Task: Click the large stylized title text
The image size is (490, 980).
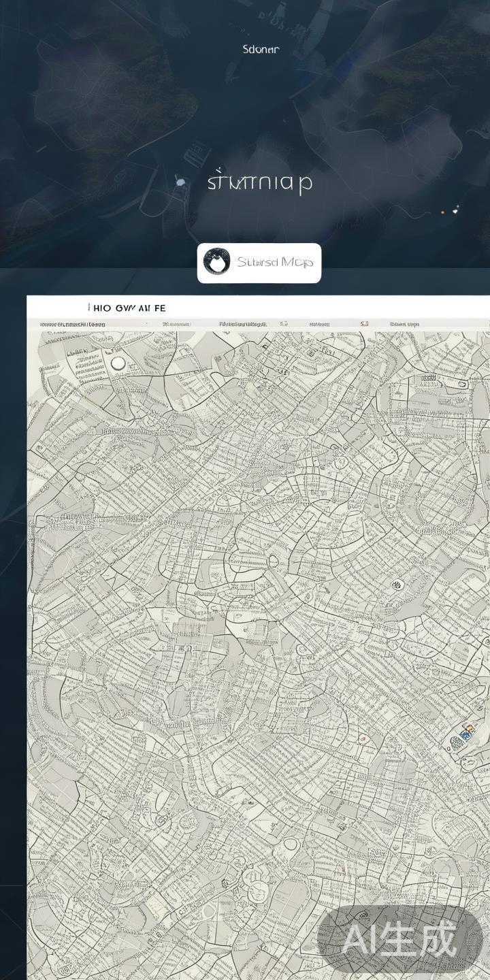Action: click(x=259, y=183)
